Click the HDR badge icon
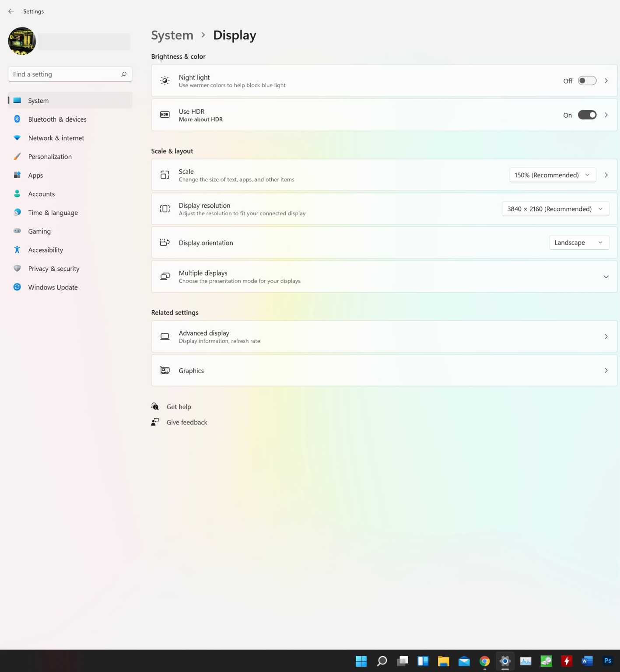The width and height of the screenshot is (620, 672). tap(165, 115)
